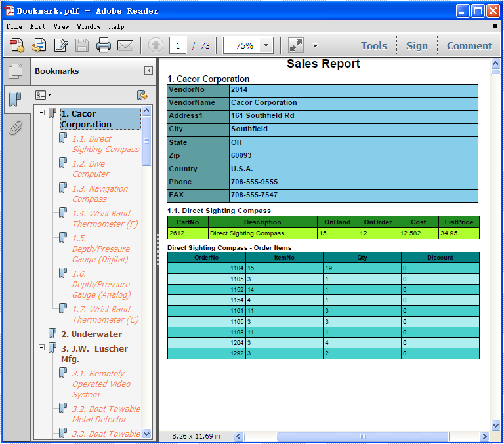This screenshot has width=504, height=444.
Task: Open the Sign pane
Action: click(417, 46)
